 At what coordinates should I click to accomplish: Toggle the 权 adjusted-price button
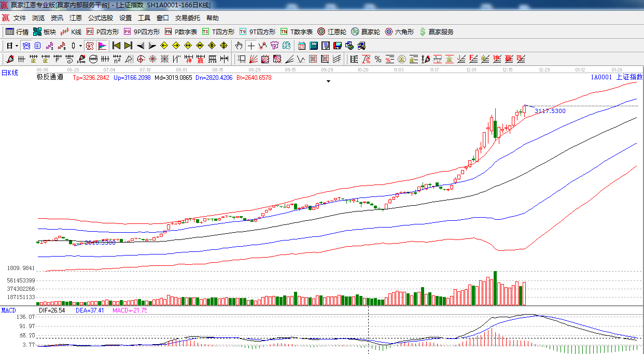click(90, 46)
